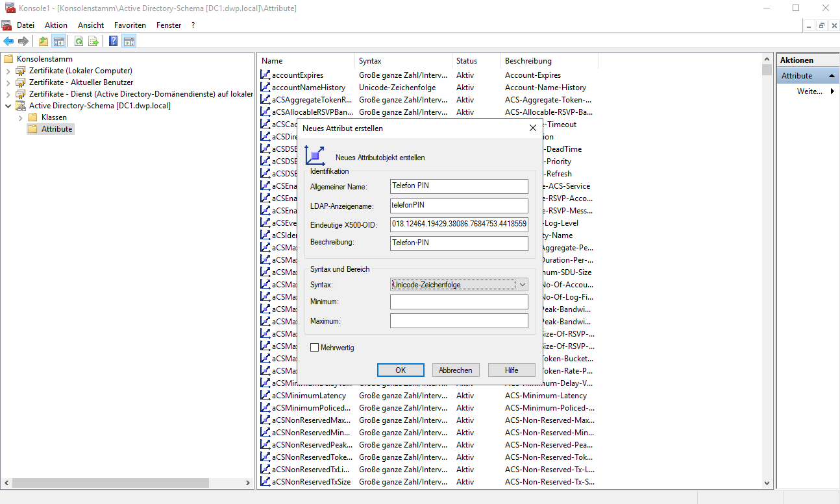
Task: Toggle the console tree pane icon
Action: click(x=59, y=42)
